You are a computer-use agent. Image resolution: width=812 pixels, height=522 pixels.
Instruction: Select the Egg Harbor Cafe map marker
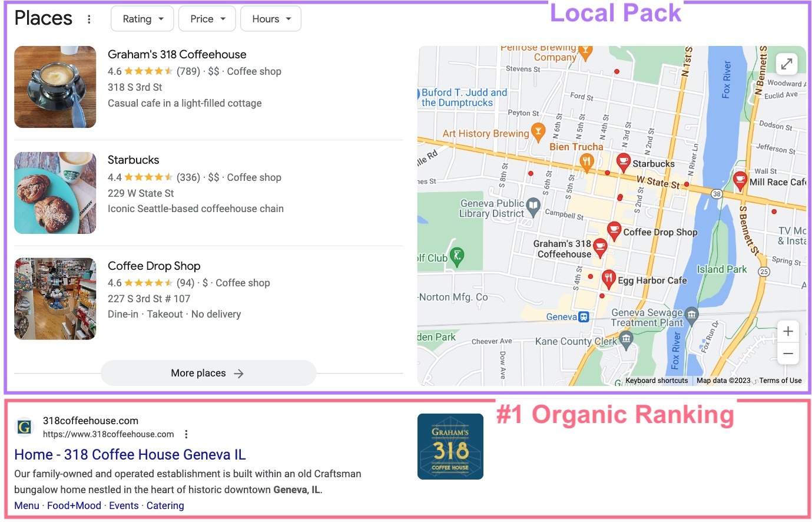click(x=608, y=279)
